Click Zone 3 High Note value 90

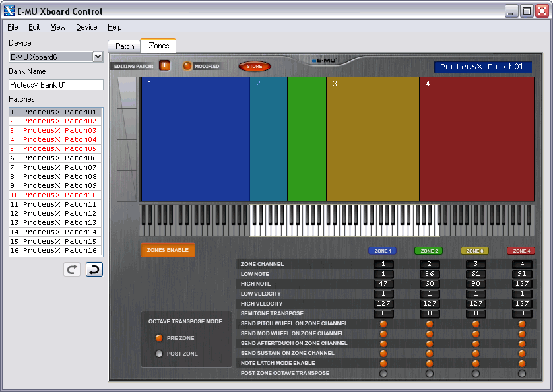pyautogui.click(x=476, y=284)
